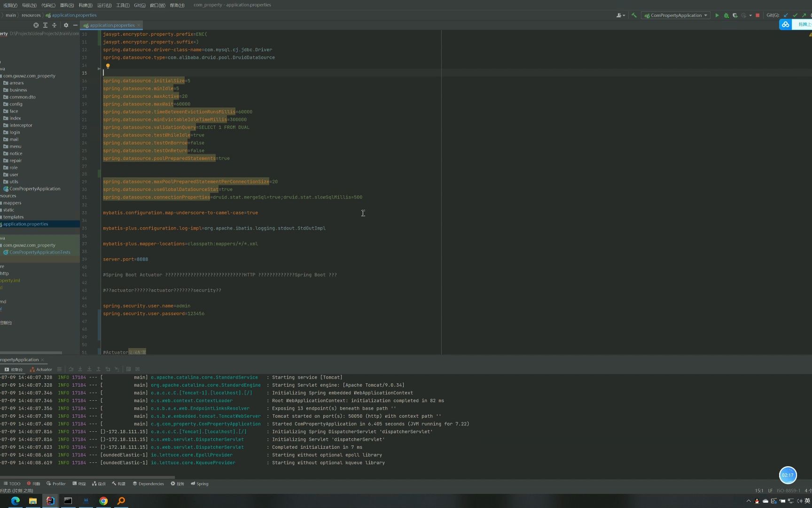Open the 重构(R) Refactor menu
The image size is (812, 508).
pyautogui.click(x=67, y=5)
